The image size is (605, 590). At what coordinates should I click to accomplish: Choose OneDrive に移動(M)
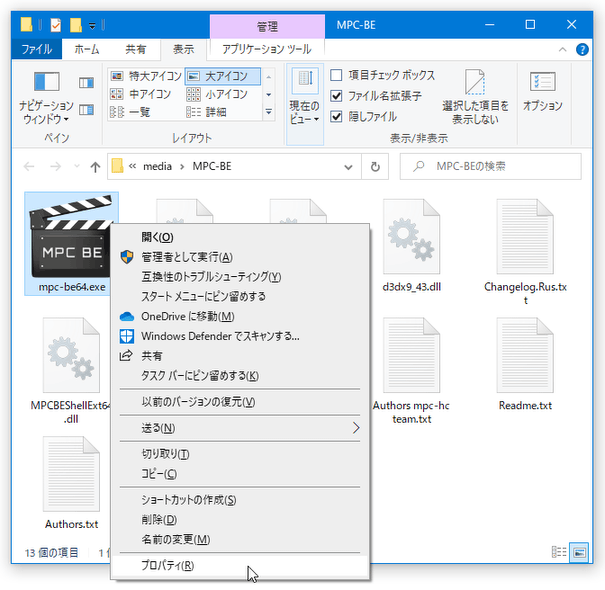coord(240,316)
